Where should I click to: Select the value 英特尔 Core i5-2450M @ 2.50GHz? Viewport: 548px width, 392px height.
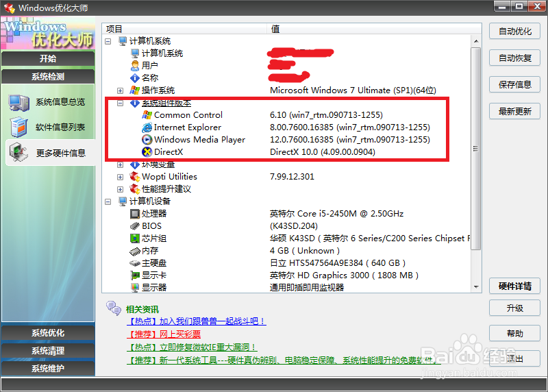tap(336, 214)
